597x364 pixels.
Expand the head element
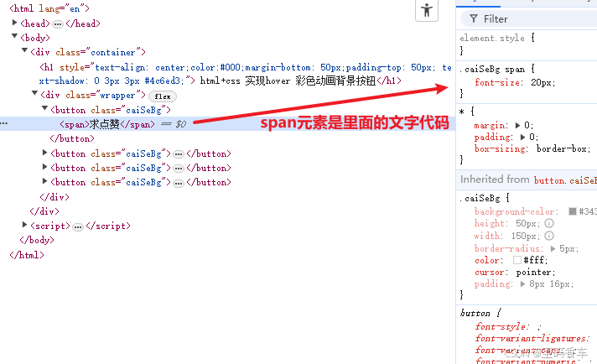(14, 23)
